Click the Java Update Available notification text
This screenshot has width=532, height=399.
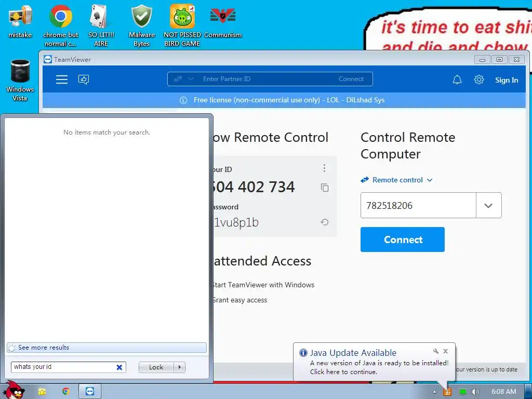(353, 353)
